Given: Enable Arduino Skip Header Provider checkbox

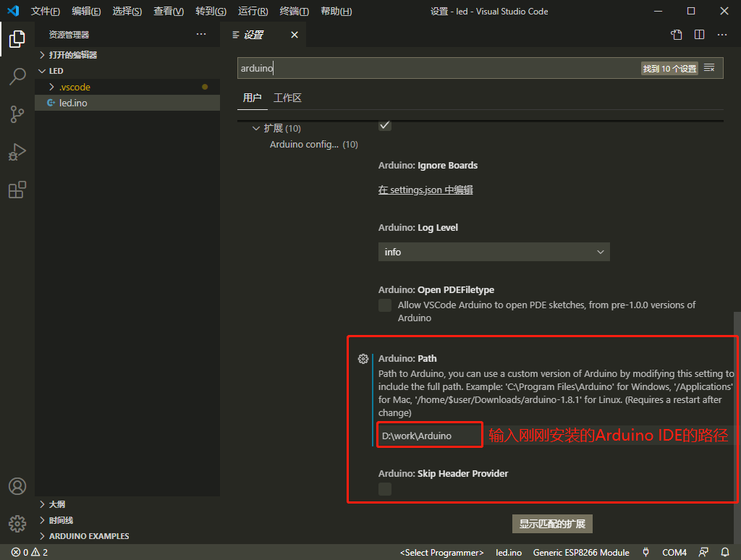Looking at the screenshot, I should pyautogui.click(x=385, y=489).
